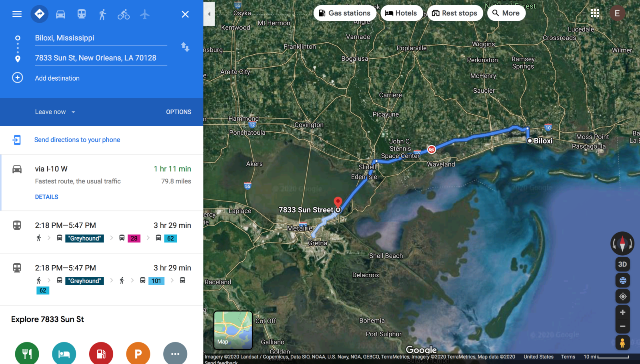Select the driving travel mode icon
Screen dimensions: 640x364
(60, 14)
